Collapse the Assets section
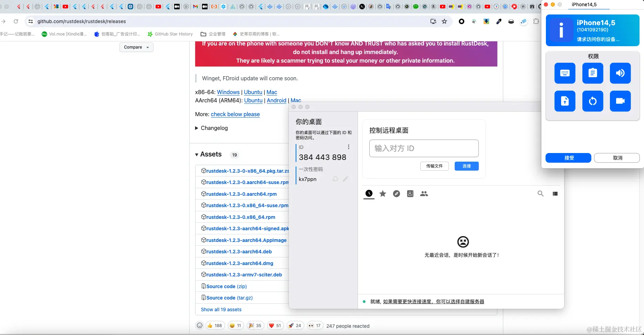The width and height of the screenshot is (644, 335). (x=197, y=154)
